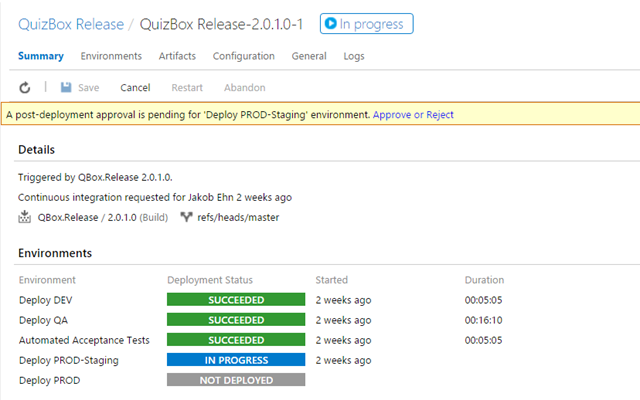Click the SUCCEEDED status for Deploy DEV

pyautogui.click(x=236, y=300)
